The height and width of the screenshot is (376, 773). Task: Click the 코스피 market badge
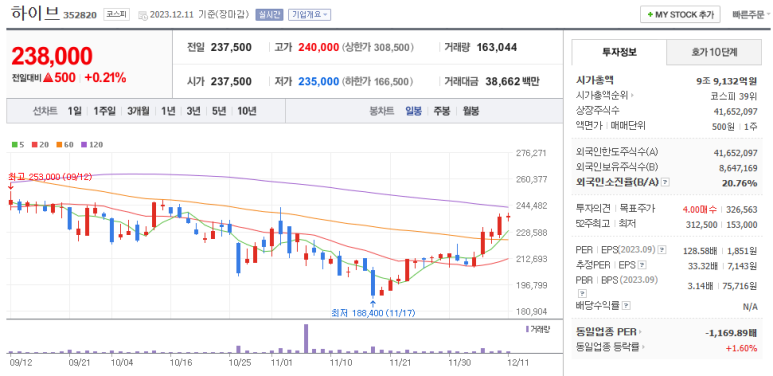coord(116,14)
